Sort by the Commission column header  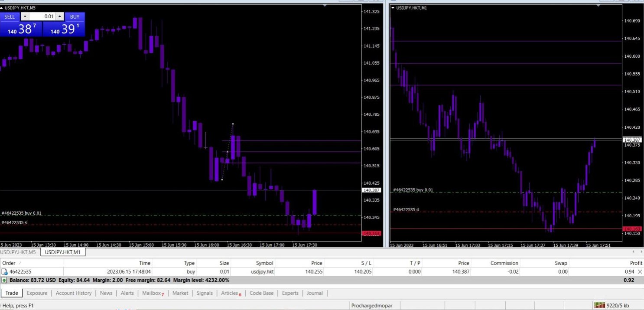[504, 263]
